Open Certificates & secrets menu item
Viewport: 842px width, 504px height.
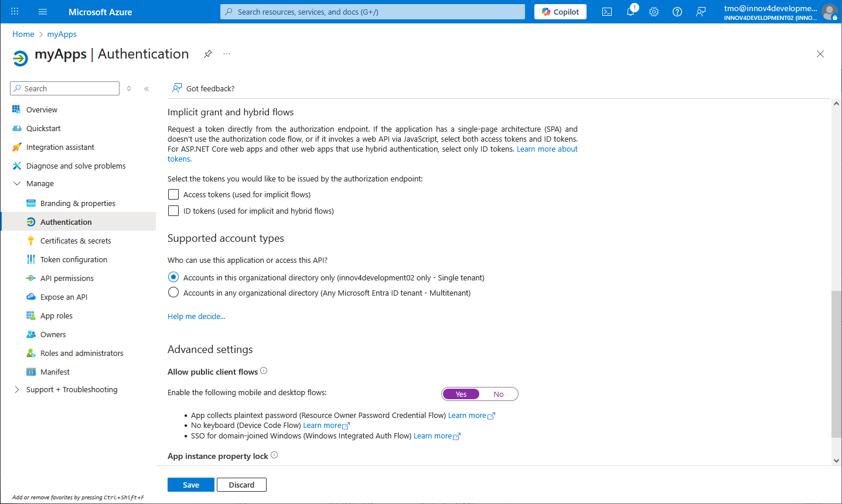[76, 241]
